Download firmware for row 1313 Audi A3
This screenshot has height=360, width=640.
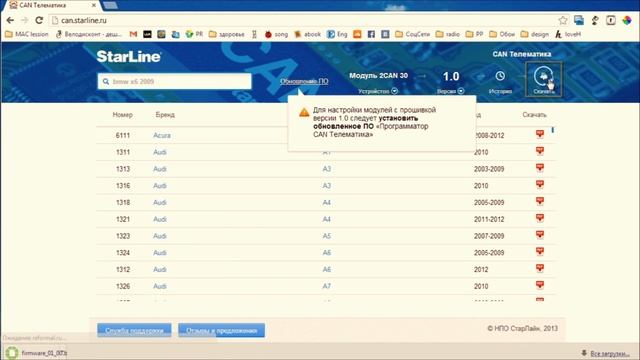pyautogui.click(x=540, y=168)
